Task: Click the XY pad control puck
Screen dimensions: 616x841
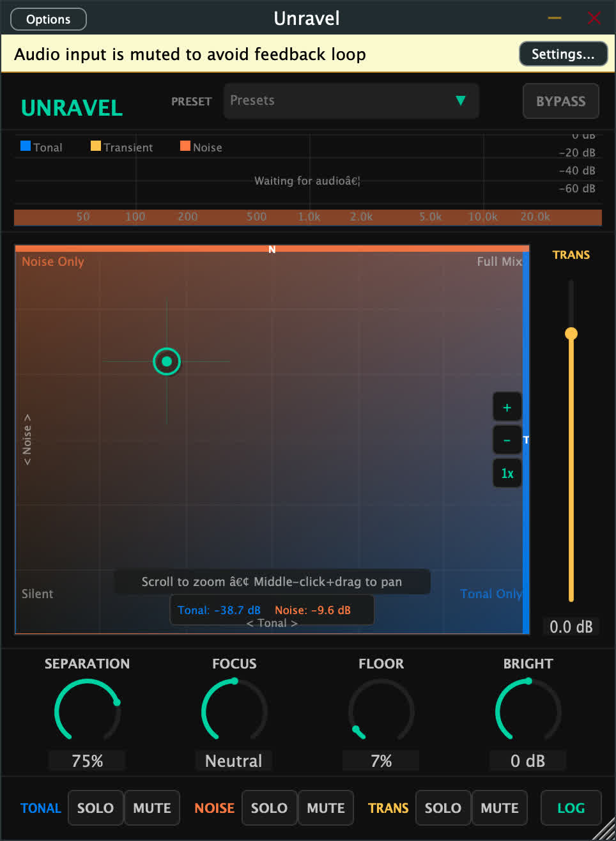Action: click(x=167, y=362)
